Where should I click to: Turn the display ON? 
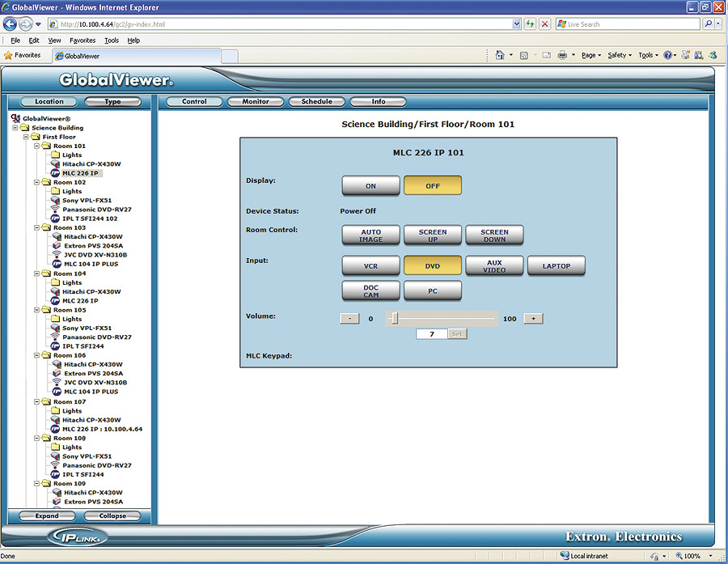370,185
